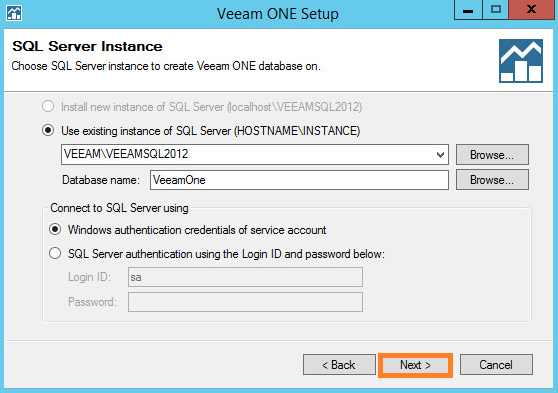Click the 'Login ID:' label
The image size is (558, 393).
[89, 277]
